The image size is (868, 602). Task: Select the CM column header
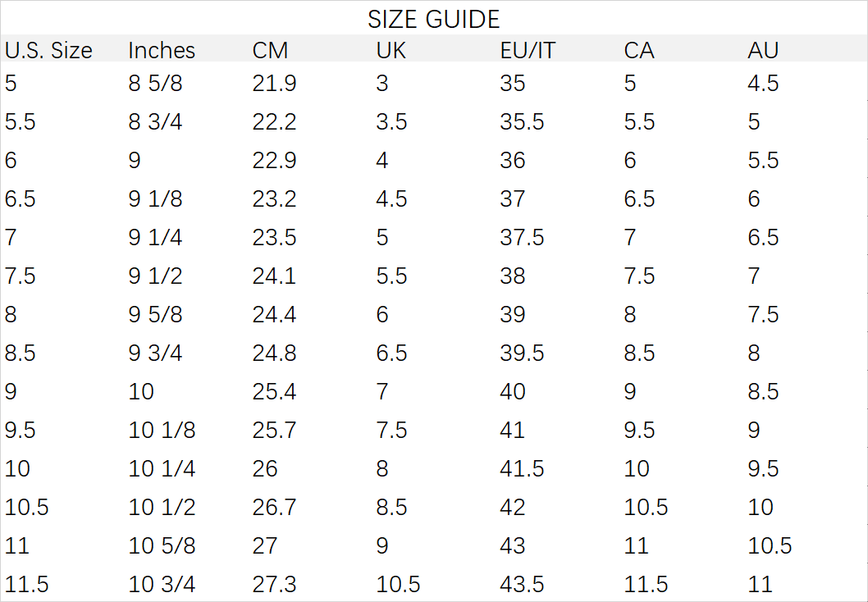(x=270, y=50)
